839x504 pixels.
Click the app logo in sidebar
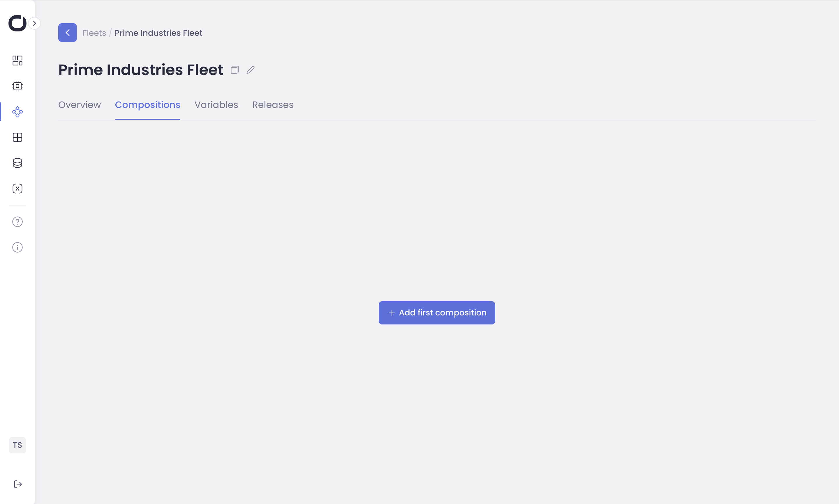pos(17,23)
